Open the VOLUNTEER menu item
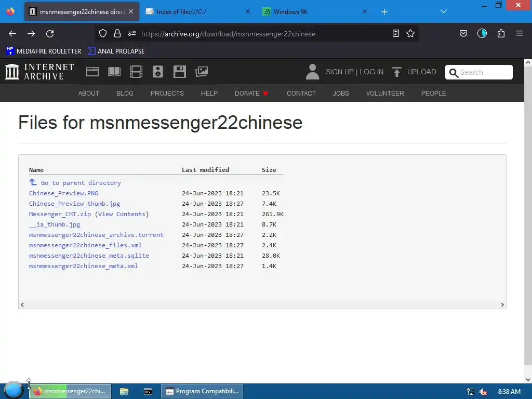 [385, 94]
